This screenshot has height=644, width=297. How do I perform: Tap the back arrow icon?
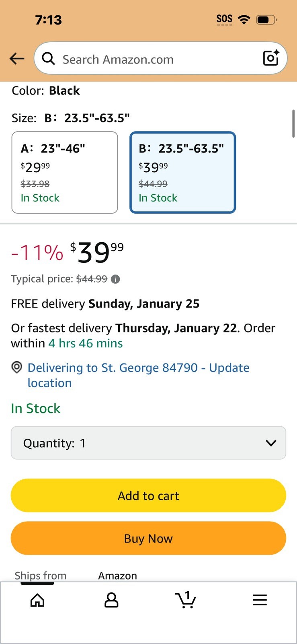[17, 59]
